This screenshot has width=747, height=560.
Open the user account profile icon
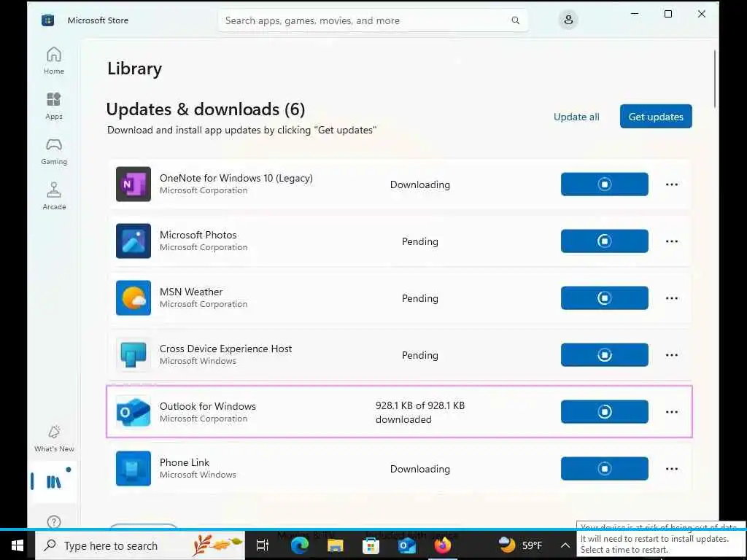(568, 20)
